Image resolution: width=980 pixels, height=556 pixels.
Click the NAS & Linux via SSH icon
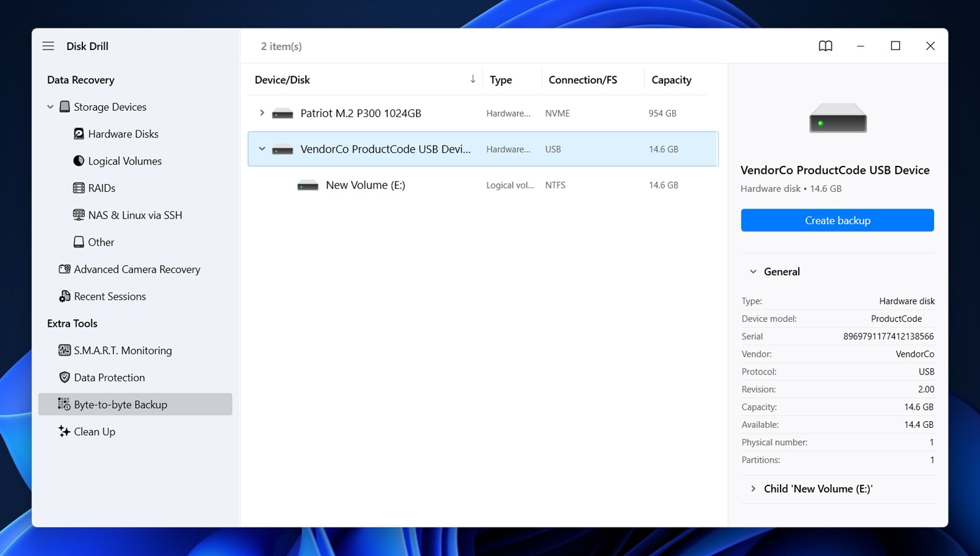tap(79, 215)
